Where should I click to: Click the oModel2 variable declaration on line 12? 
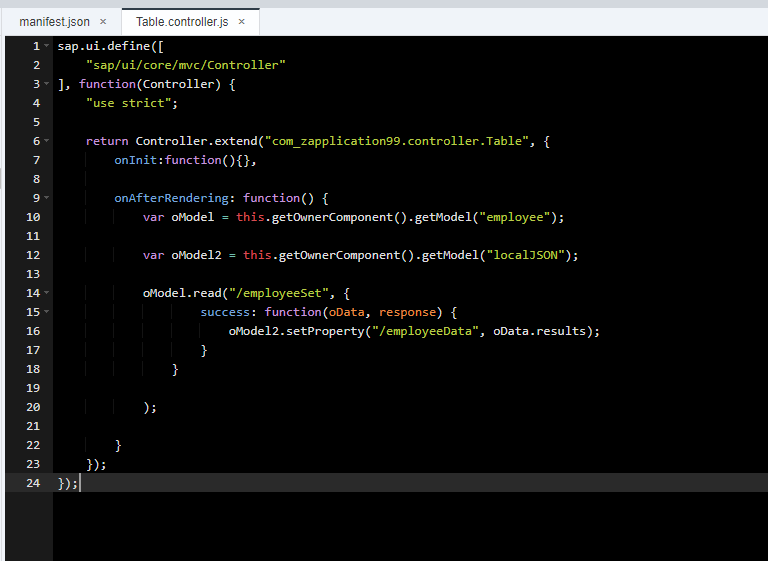(196, 255)
